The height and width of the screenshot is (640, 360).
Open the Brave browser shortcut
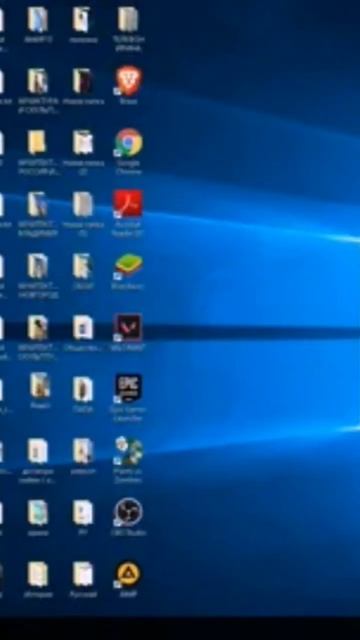128,82
